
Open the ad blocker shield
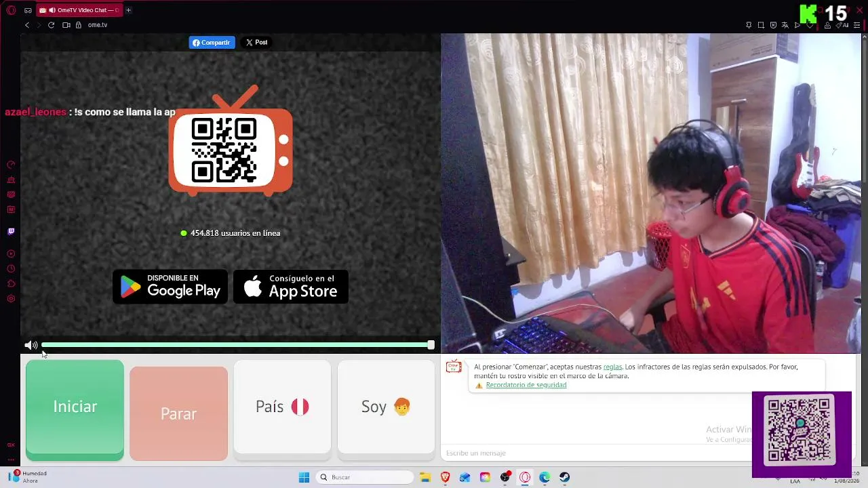pyautogui.click(x=773, y=25)
